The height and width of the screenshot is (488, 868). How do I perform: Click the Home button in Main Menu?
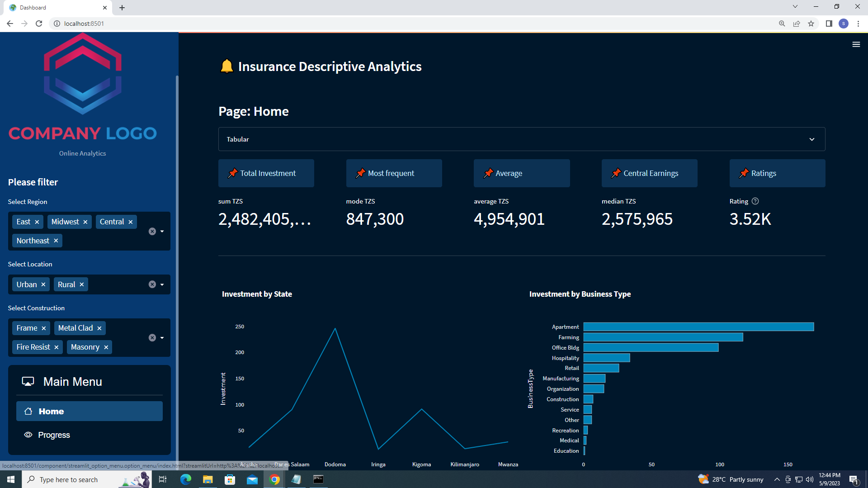click(x=50, y=411)
